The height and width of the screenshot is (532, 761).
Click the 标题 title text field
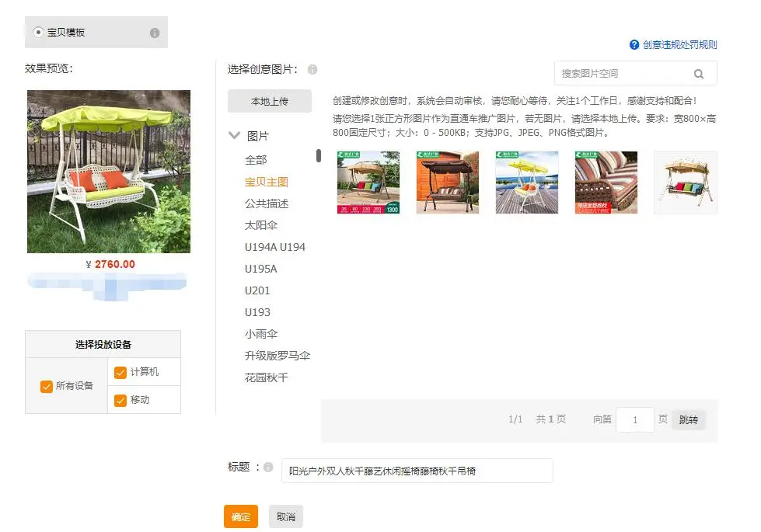[x=417, y=471]
